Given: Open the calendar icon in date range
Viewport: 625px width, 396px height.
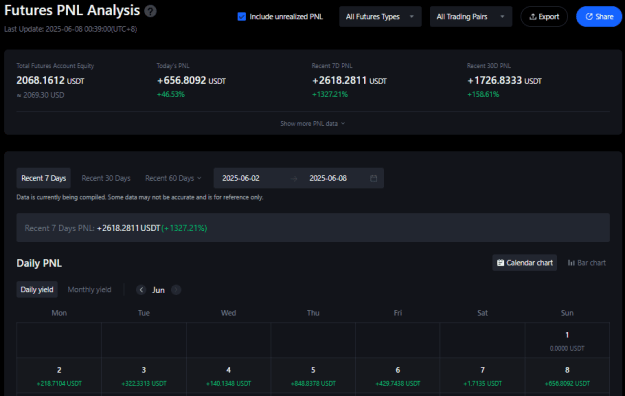Looking at the screenshot, I should [373, 178].
